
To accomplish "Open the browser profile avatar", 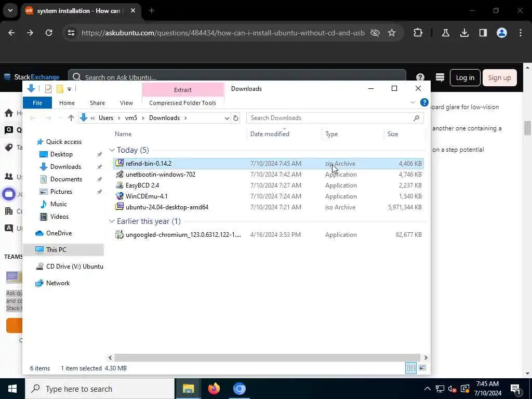I will [x=502, y=33].
